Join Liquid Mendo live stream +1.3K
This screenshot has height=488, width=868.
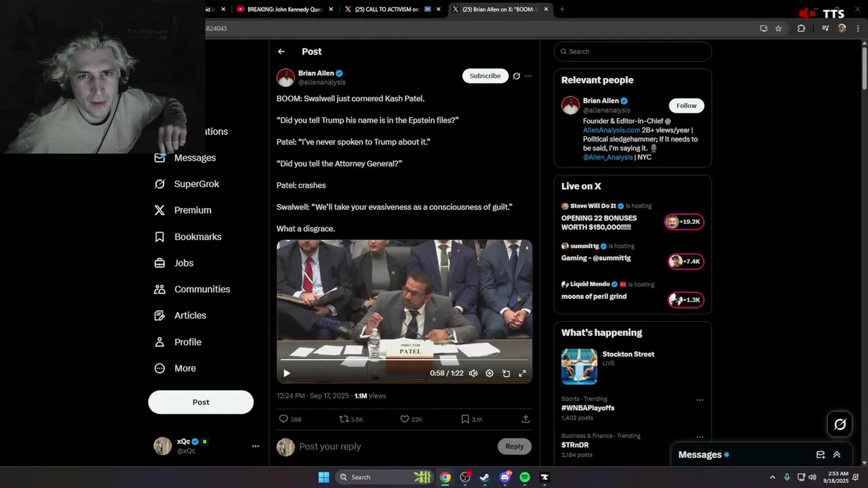[x=686, y=300]
